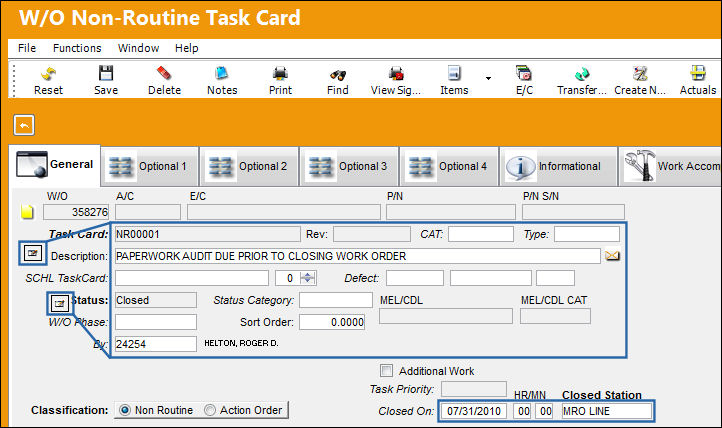
Task: Click the edit button next to Status
Action: (x=59, y=303)
